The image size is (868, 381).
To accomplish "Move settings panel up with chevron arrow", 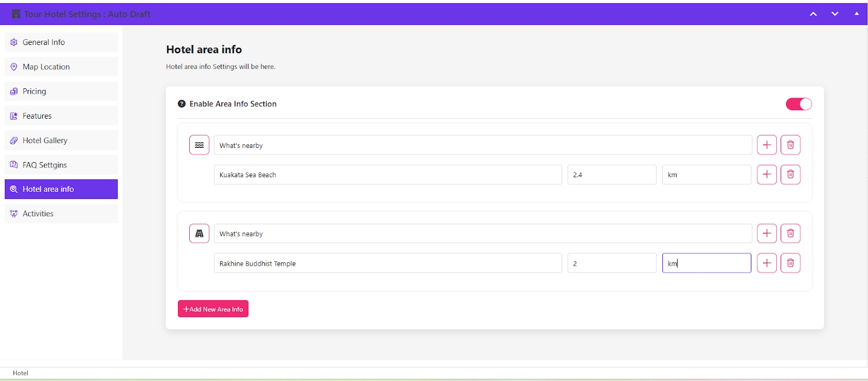I will point(813,14).
